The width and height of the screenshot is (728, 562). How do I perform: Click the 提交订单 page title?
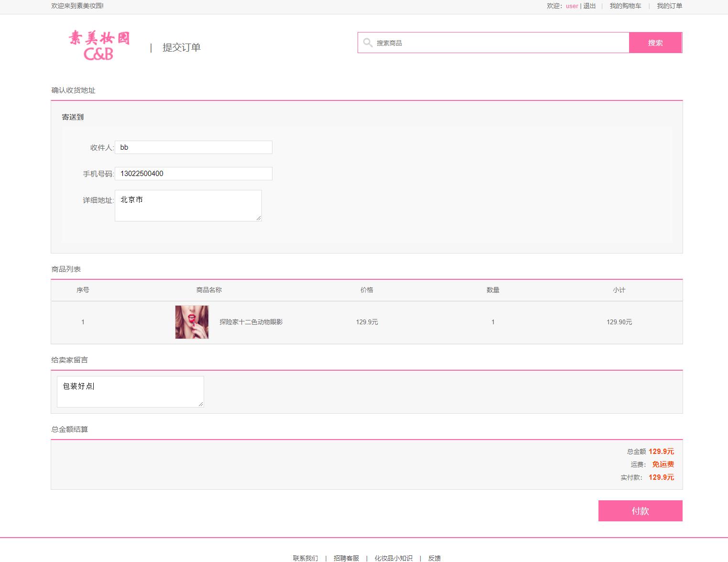[182, 47]
